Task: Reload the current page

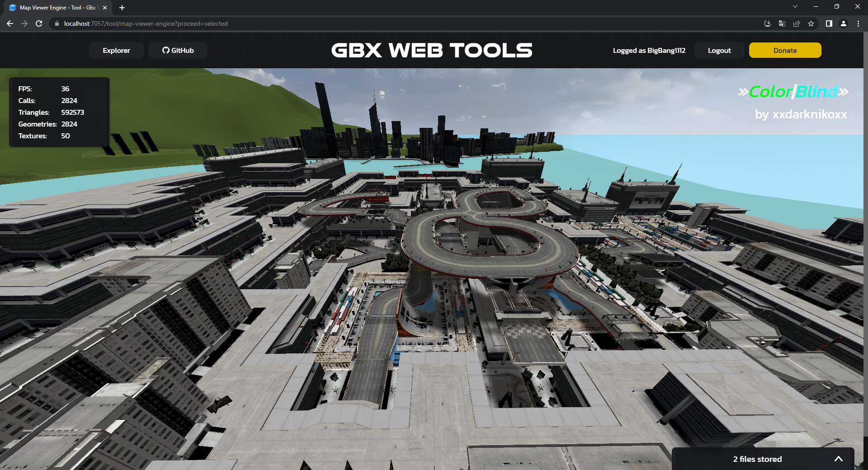Action: click(39, 23)
